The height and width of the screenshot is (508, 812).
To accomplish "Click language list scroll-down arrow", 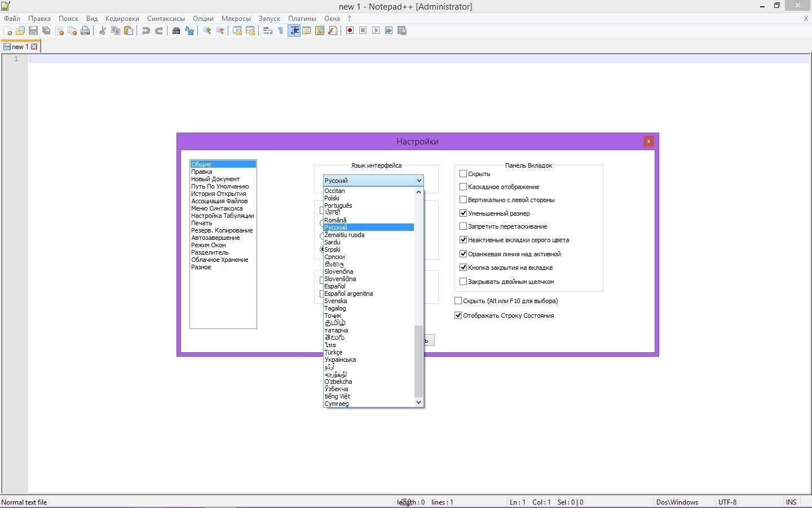I will (x=418, y=402).
